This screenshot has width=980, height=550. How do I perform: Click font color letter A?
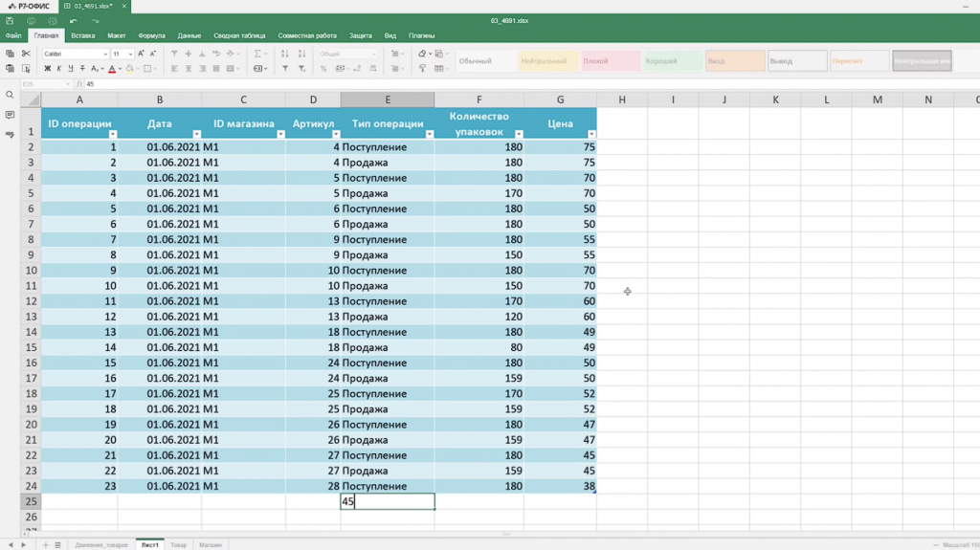coord(112,69)
